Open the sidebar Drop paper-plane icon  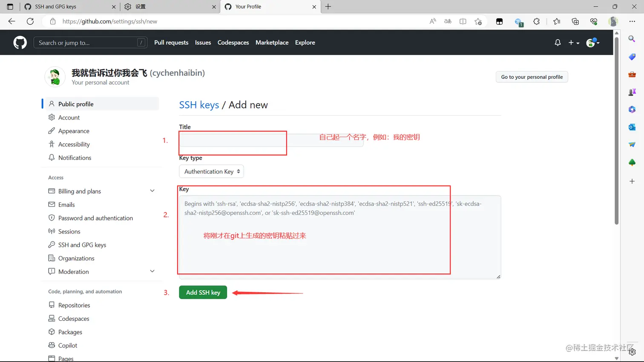[632, 145]
